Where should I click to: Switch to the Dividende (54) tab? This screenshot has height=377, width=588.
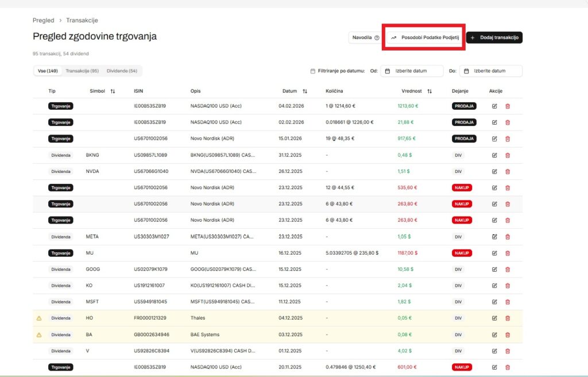pos(122,71)
